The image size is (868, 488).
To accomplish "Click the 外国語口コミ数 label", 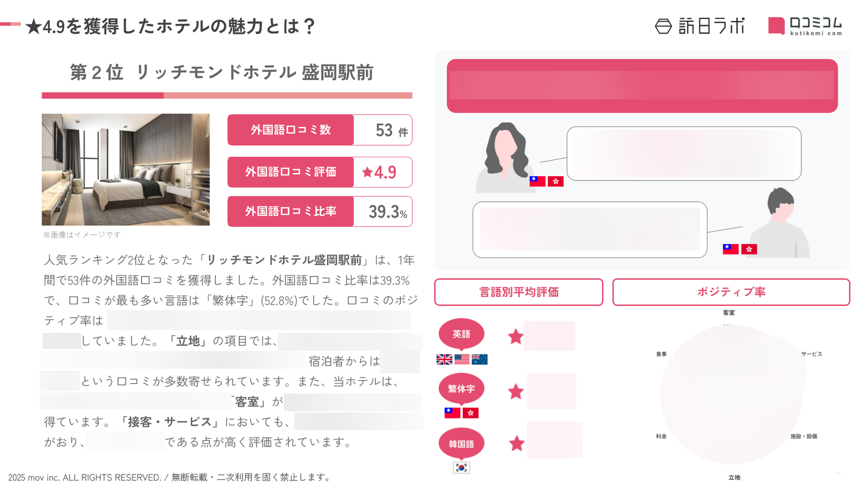I will pyautogui.click(x=291, y=130).
